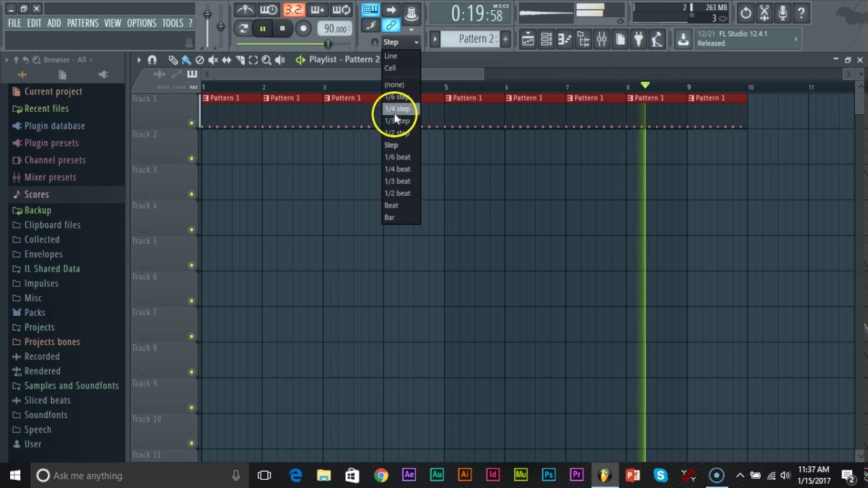Screen dimensions: 868x488
Task: Pause playback with the pause button
Action: tap(262, 28)
